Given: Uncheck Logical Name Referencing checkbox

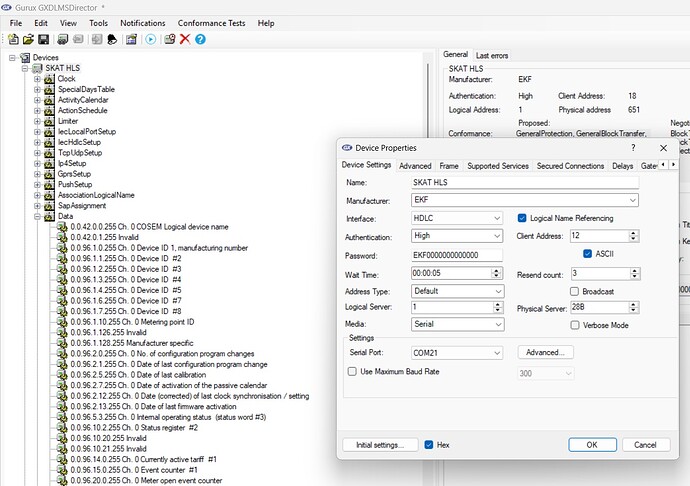Looking at the screenshot, I should click(x=522, y=217).
